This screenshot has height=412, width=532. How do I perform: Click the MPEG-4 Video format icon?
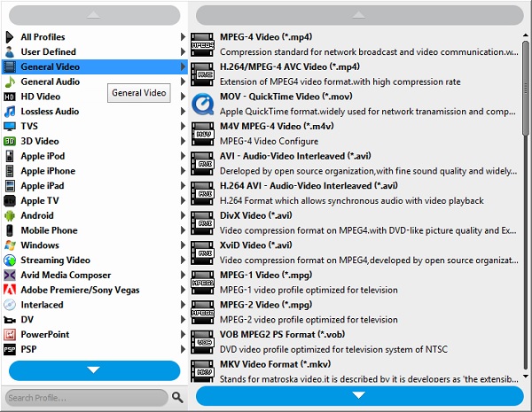(x=202, y=44)
